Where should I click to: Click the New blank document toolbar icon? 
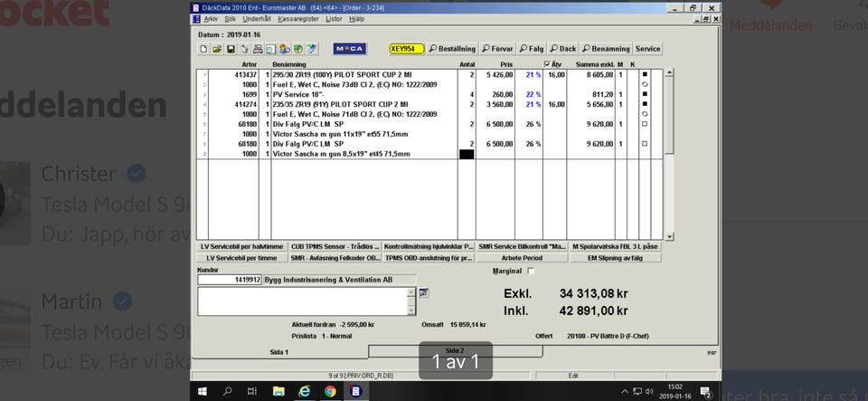[x=203, y=49]
